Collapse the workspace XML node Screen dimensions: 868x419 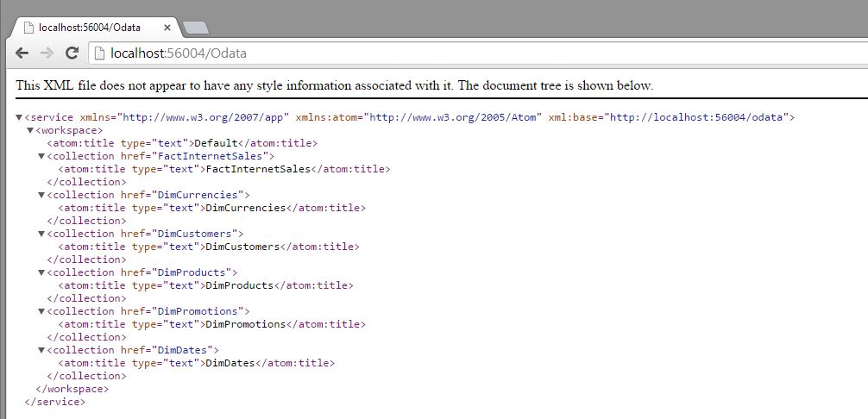point(30,130)
